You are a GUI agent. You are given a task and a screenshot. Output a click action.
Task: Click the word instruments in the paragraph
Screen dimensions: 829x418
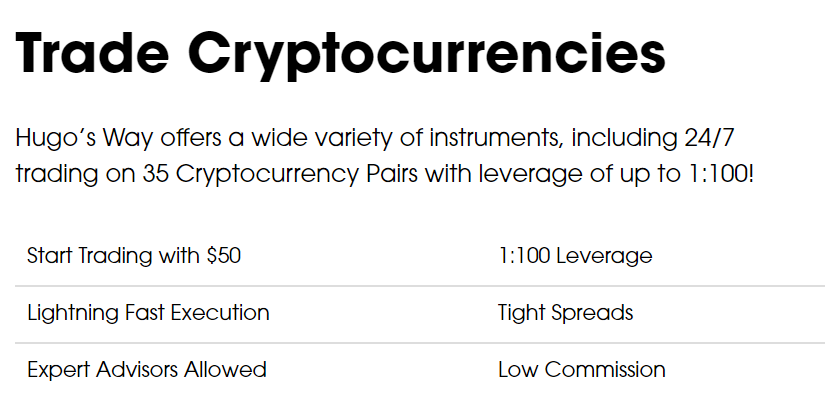496,137
